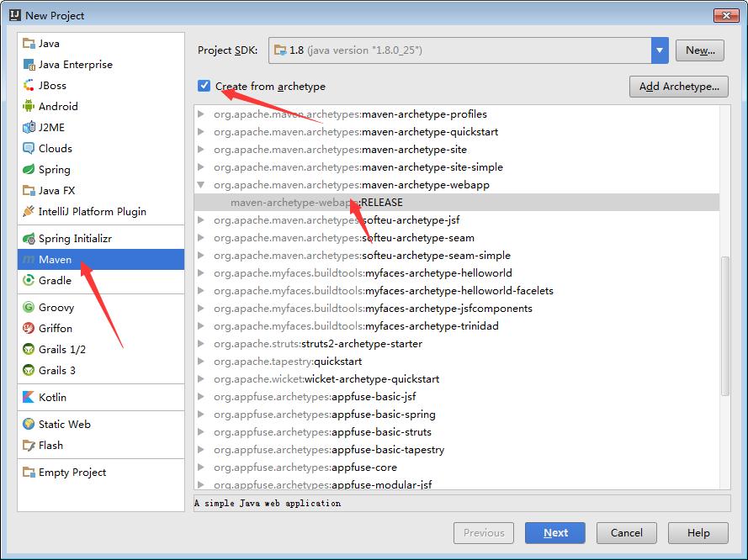748x560 pixels.
Task: Expand maven-archetype-quickstart node
Action: (x=201, y=131)
